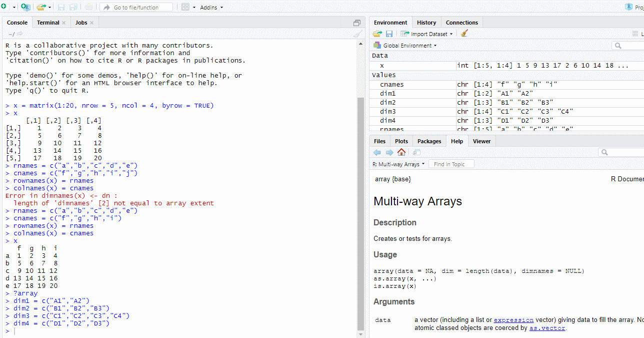This screenshot has height=338, width=644.
Task: Open the as.vector help link
Action: tap(547, 328)
